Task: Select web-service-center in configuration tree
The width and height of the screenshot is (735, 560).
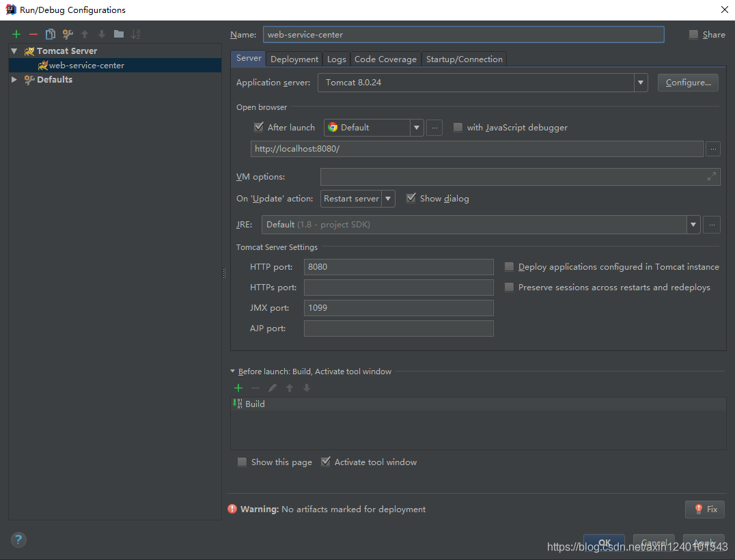Action: (115, 65)
